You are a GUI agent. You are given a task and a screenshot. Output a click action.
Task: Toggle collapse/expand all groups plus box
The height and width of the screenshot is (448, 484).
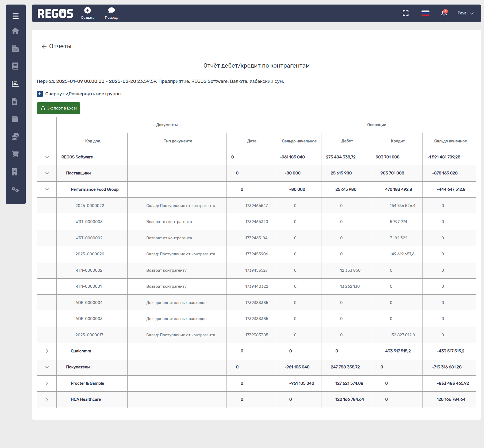pyautogui.click(x=40, y=94)
